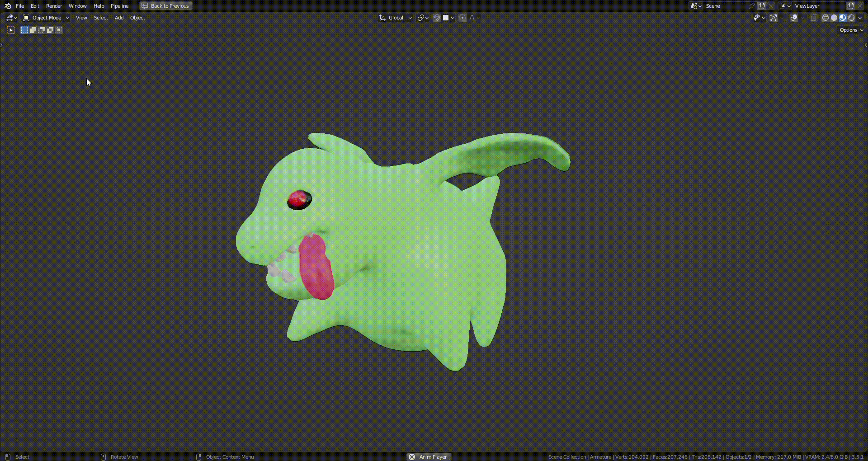
Task: Toggle snapping magnet in the header
Action: tap(437, 18)
